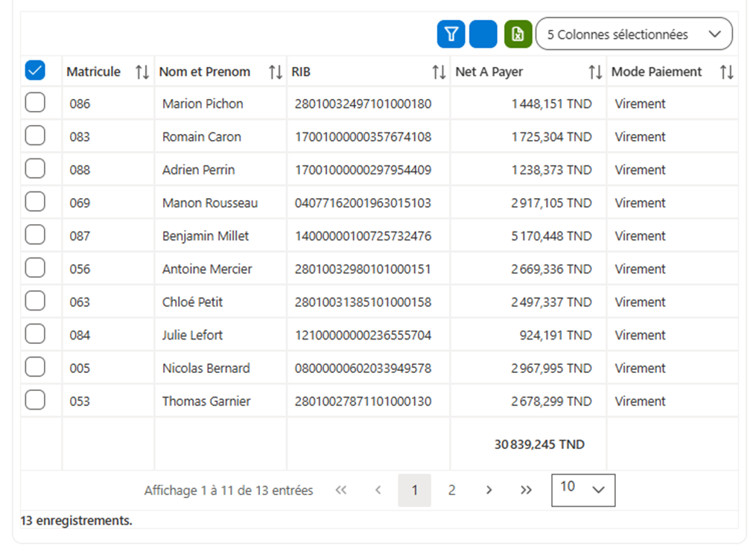The height and width of the screenshot is (548, 756).
Task: Expand the rows-per-page dropdown showing 10
Action: [x=583, y=490]
